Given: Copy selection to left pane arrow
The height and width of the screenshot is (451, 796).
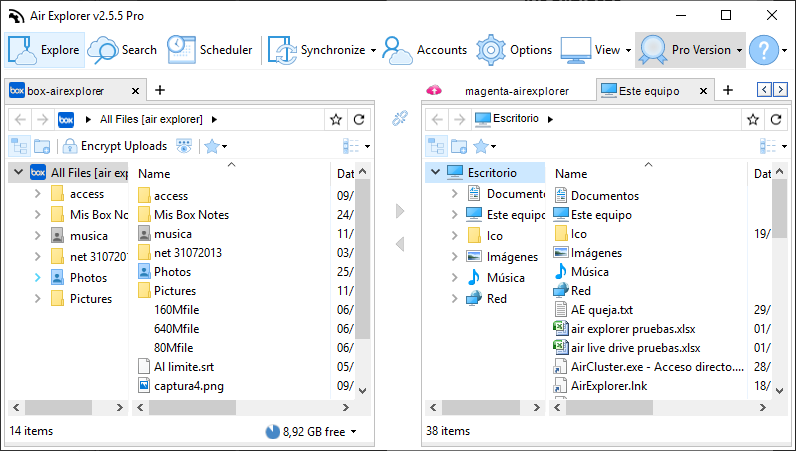Looking at the screenshot, I should point(400,244).
